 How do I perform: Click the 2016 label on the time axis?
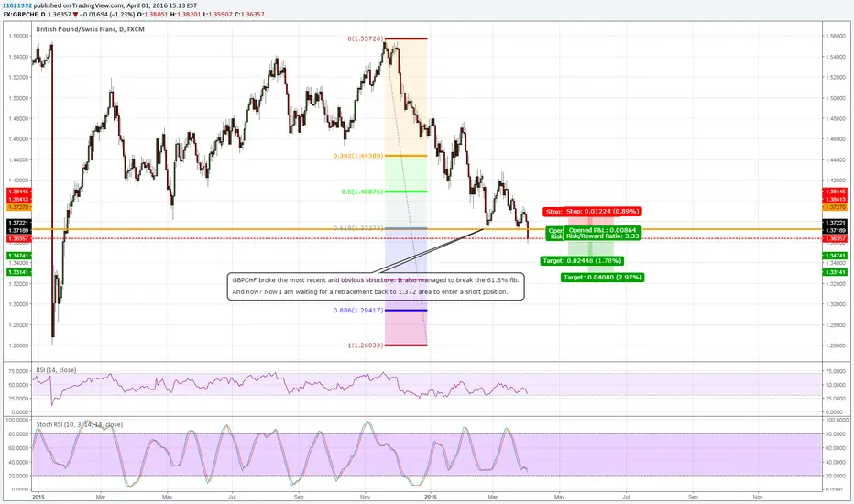(431, 497)
